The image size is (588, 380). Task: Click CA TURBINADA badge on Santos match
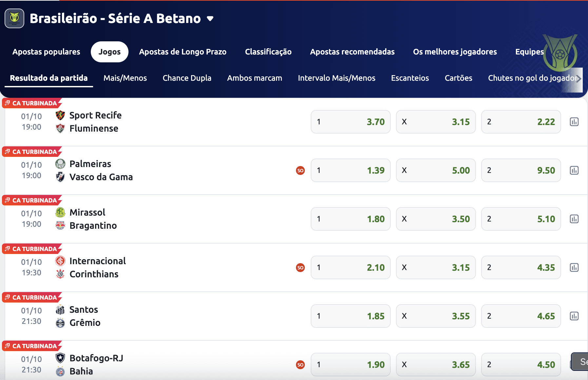[x=32, y=297]
